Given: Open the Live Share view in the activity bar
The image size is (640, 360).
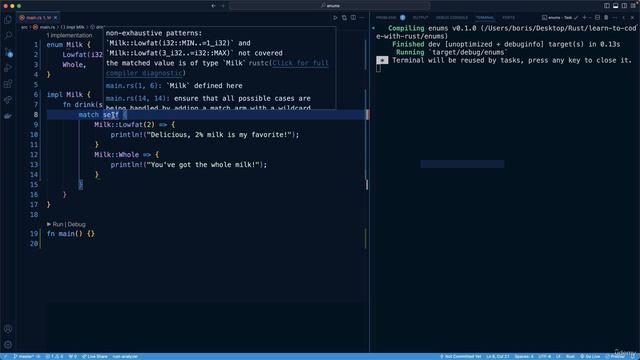Looking at the screenshot, I should [x=8, y=100].
